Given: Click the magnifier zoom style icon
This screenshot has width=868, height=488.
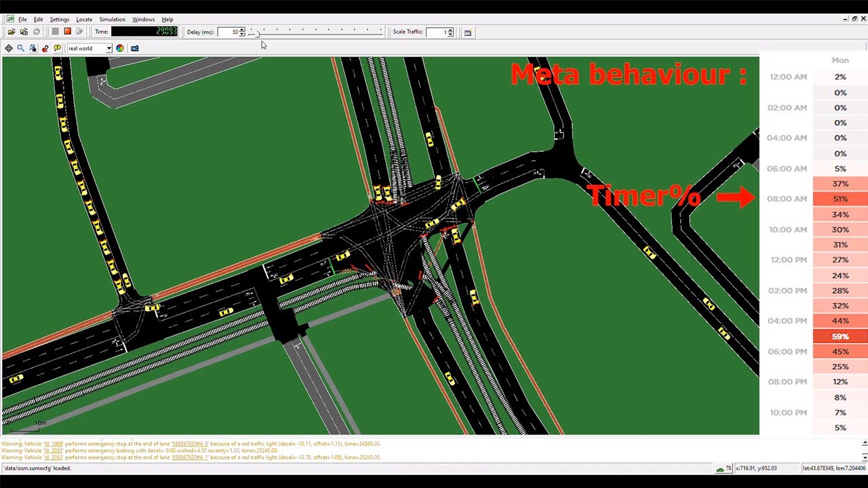Looking at the screenshot, I should (21, 48).
